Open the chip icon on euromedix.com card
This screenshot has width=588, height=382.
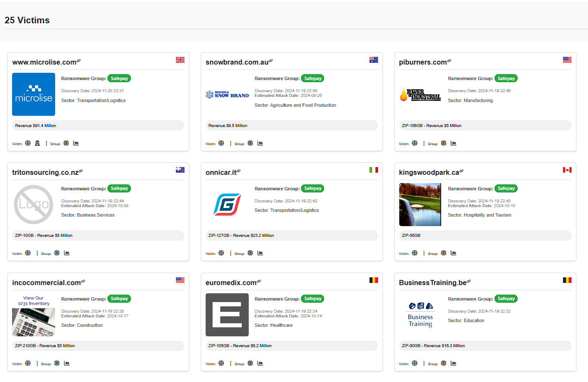click(250, 363)
